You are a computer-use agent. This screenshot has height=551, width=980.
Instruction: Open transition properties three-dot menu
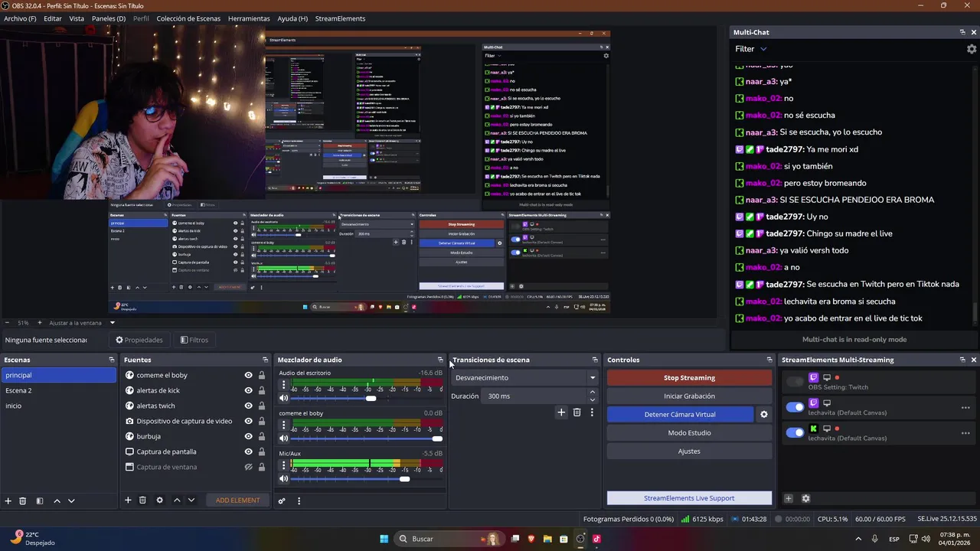pos(592,412)
